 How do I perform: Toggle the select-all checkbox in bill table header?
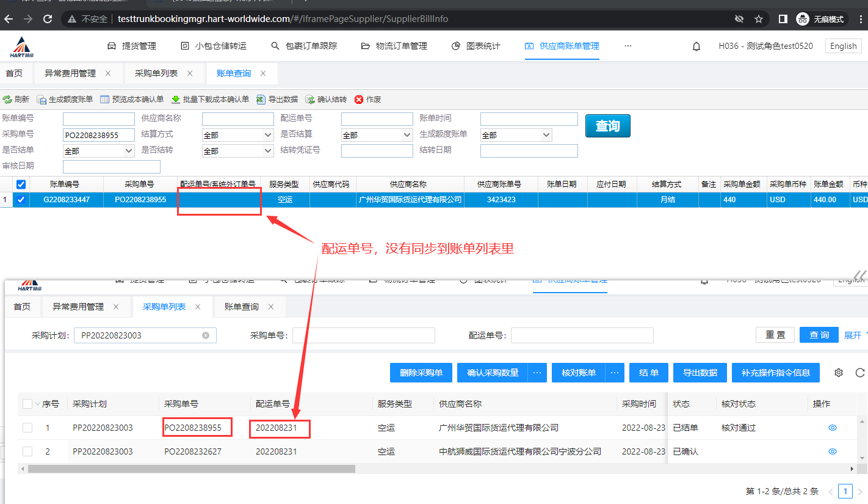[x=21, y=184]
